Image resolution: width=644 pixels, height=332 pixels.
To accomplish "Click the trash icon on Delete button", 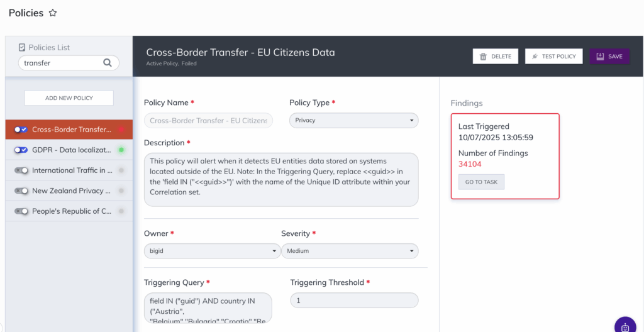I will pos(483,57).
